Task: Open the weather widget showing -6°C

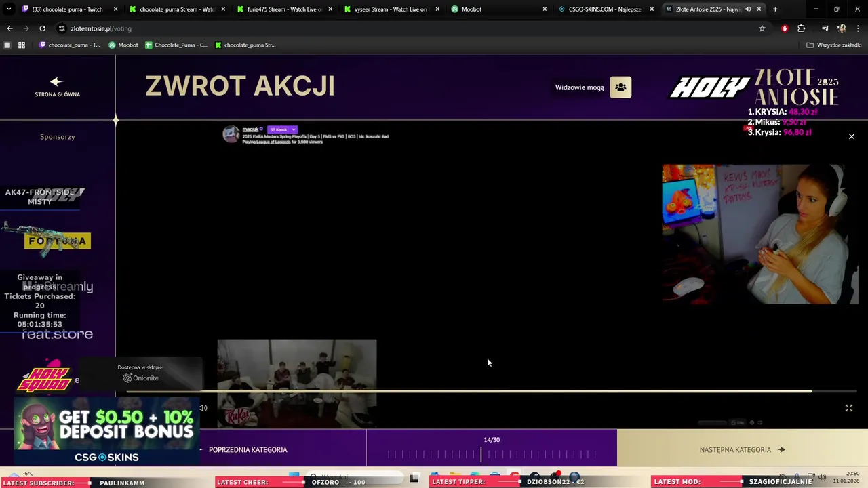Action: pyautogui.click(x=20, y=474)
